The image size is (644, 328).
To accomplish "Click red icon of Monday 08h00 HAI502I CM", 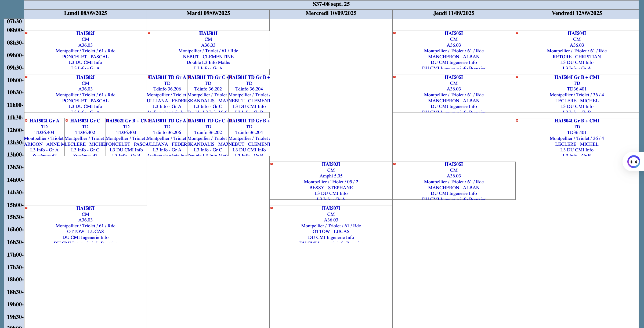I will click(x=26, y=33).
